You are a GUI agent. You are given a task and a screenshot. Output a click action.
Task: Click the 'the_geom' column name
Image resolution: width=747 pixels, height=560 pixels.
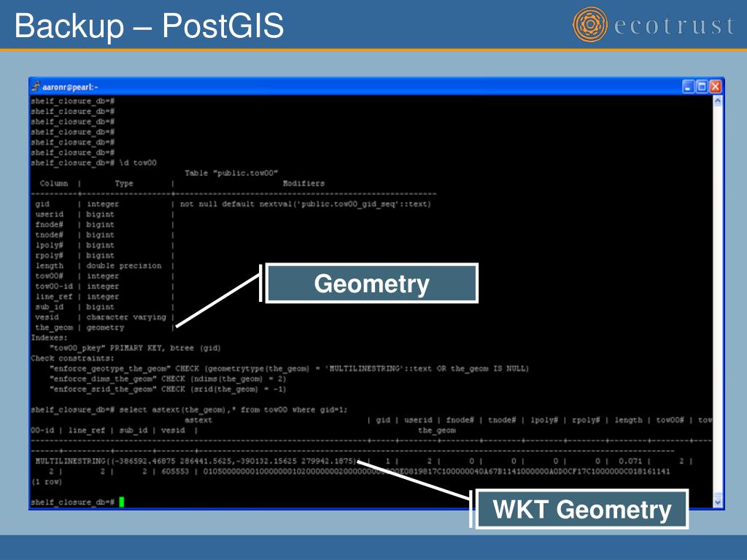click(54, 327)
